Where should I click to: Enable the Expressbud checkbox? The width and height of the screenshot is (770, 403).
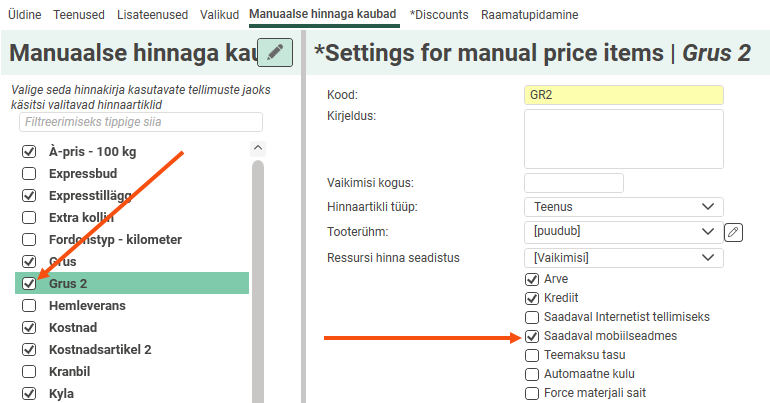pos(30,173)
